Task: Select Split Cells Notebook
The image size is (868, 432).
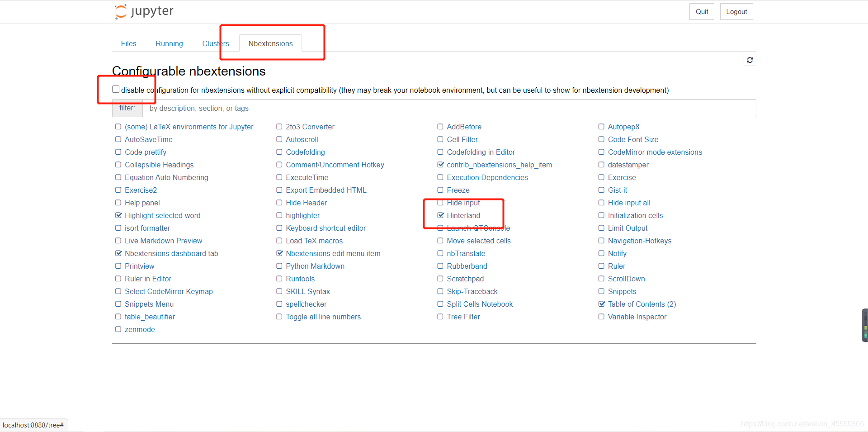Action: coord(480,304)
